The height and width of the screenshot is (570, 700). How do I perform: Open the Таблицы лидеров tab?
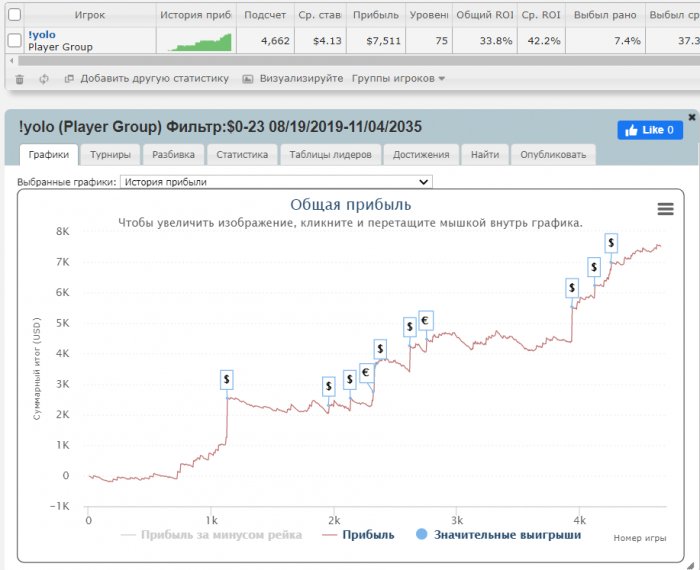(330, 154)
